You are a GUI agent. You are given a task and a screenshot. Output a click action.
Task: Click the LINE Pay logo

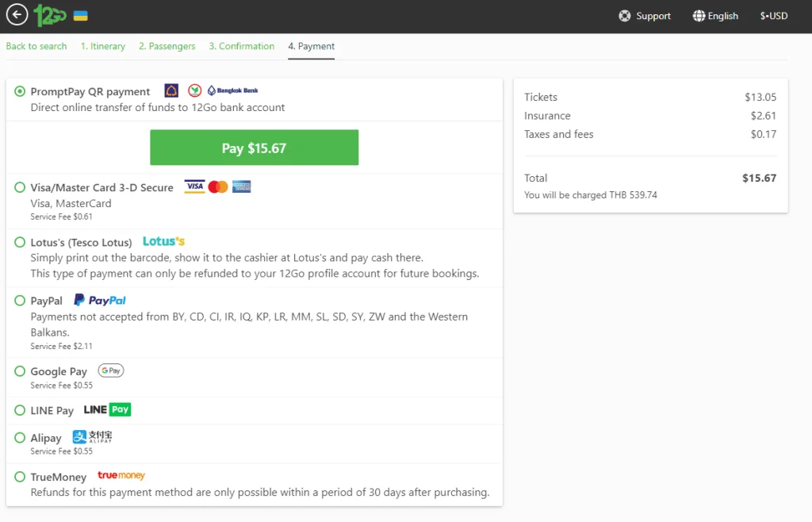tap(107, 410)
